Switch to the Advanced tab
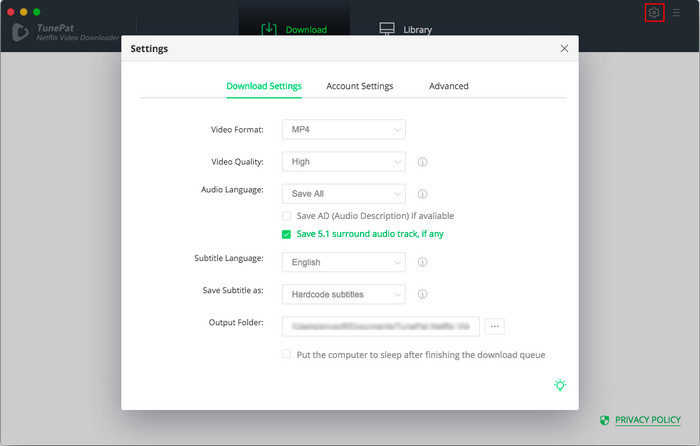This screenshot has width=700, height=446. click(448, 86)
